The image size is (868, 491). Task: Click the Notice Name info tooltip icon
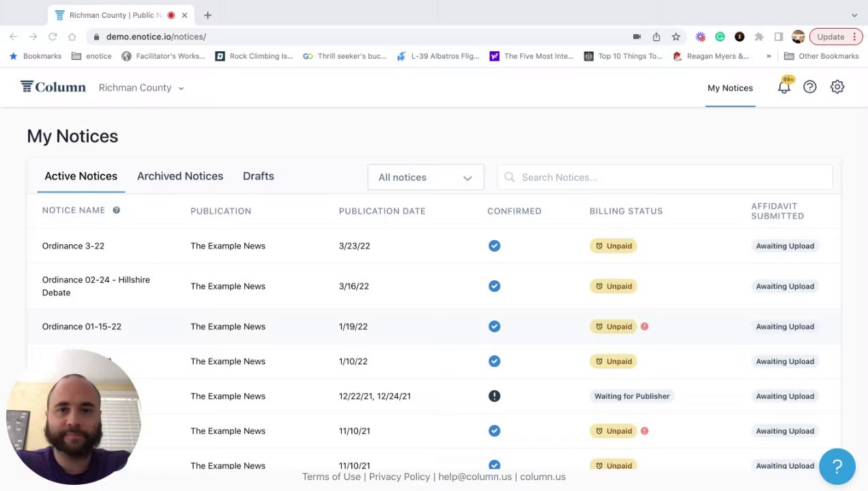(116, 210)
